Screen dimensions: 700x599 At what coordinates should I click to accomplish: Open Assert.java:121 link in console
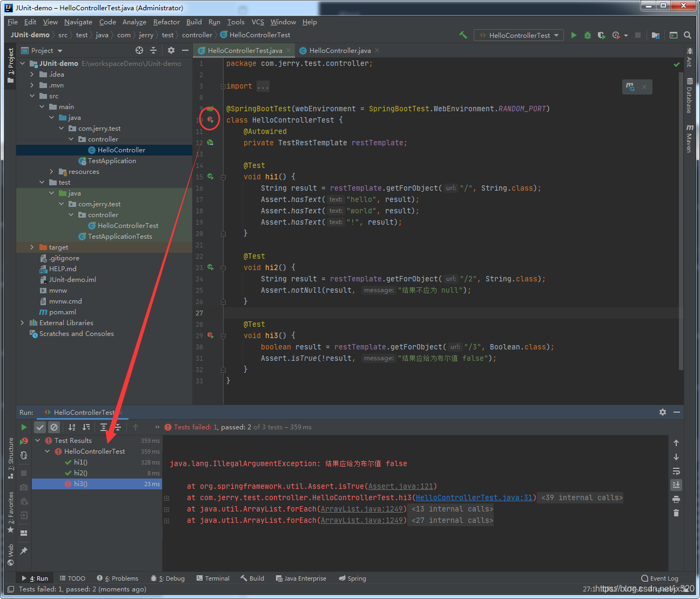click(x=401, y=487)
